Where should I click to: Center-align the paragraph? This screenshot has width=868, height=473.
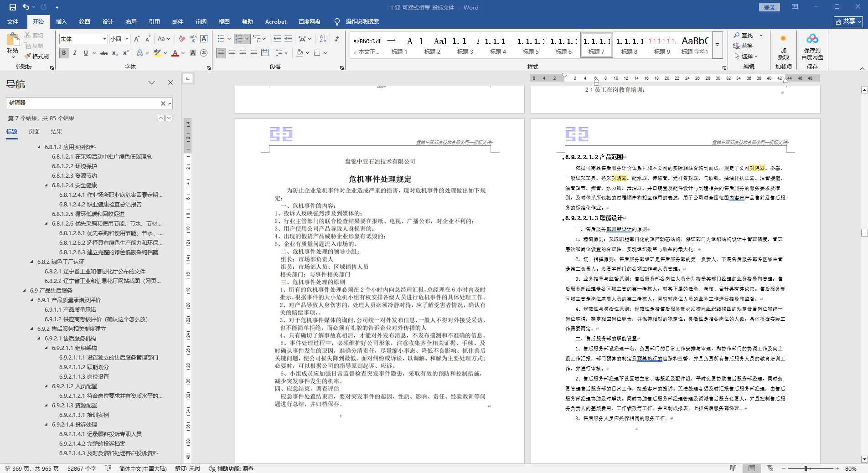(x=232, y=53)
